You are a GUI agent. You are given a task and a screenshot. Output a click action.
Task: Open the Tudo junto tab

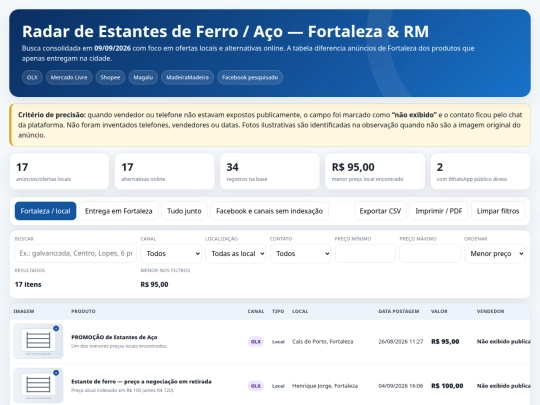pos(184,211)
